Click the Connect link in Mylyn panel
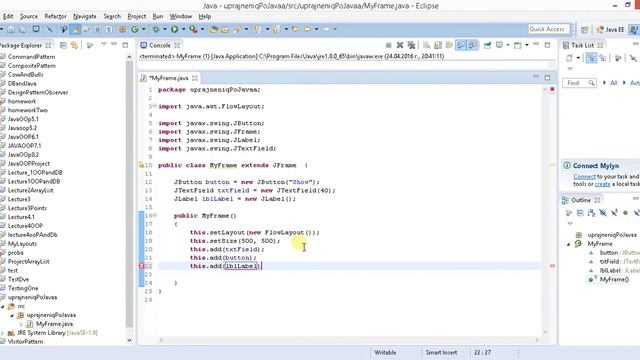This screenshot has height=360, width=640. coord(584,177)
